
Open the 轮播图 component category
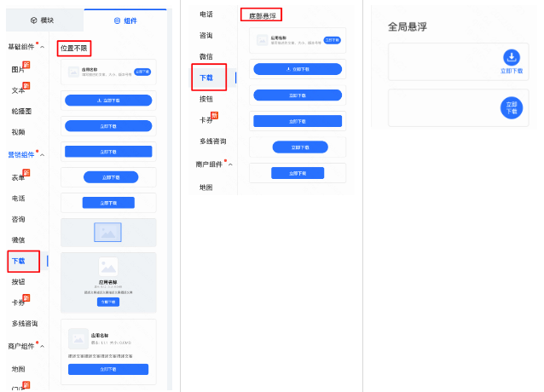(x=21, y=112)
